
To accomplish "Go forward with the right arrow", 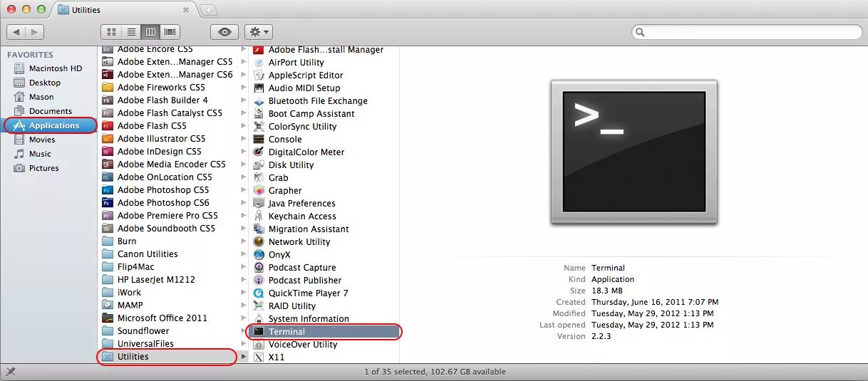I will coord(35,32).
